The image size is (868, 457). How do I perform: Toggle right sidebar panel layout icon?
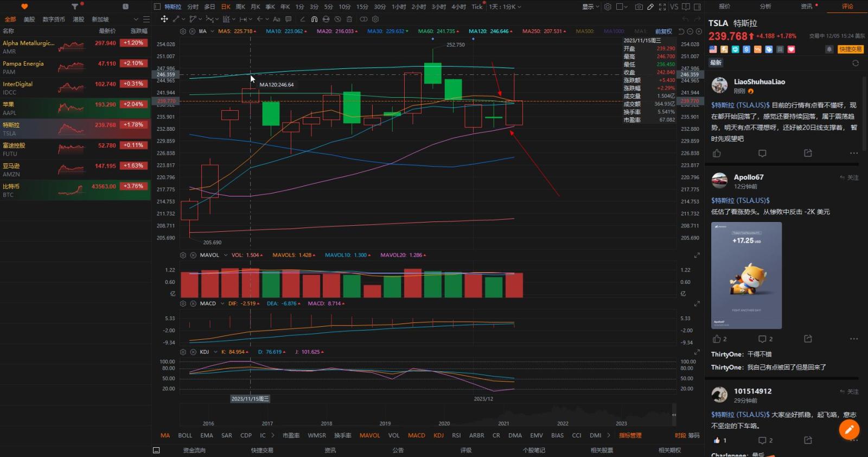click(698, 7)
